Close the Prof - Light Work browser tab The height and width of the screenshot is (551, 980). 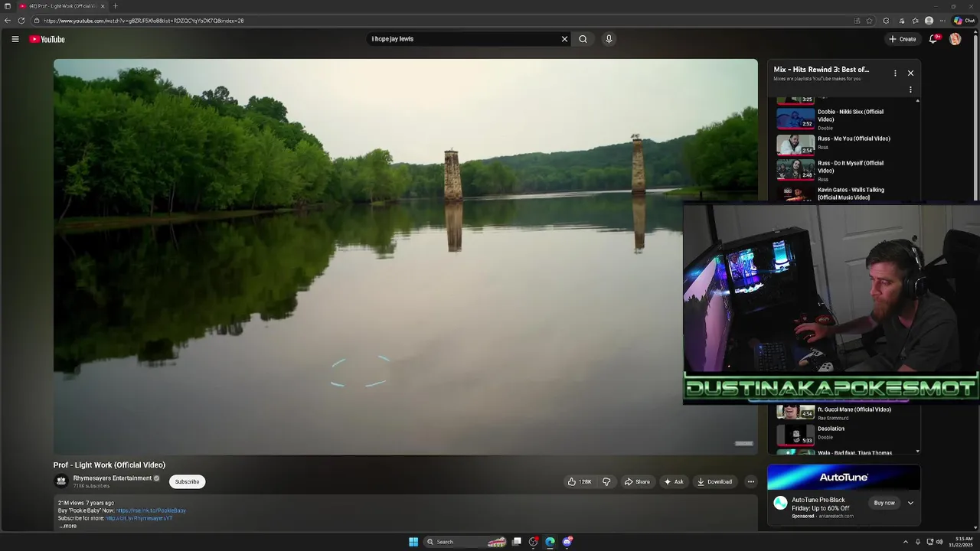click(103, 6)
